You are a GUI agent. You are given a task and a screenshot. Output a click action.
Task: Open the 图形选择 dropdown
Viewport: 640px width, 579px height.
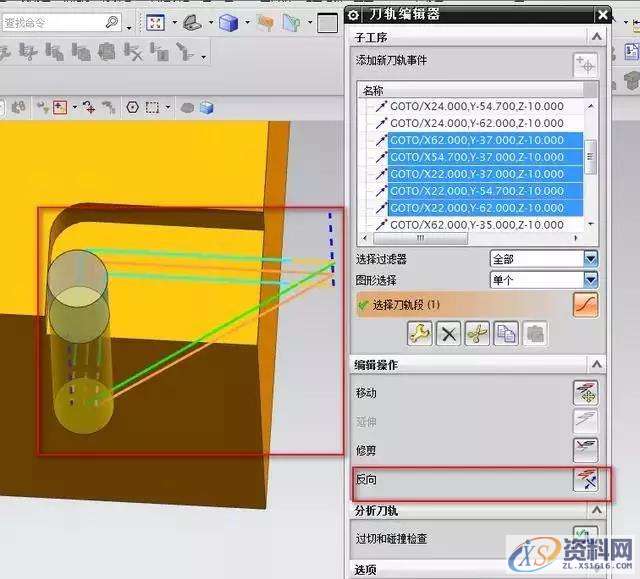(x=590, y=281)
